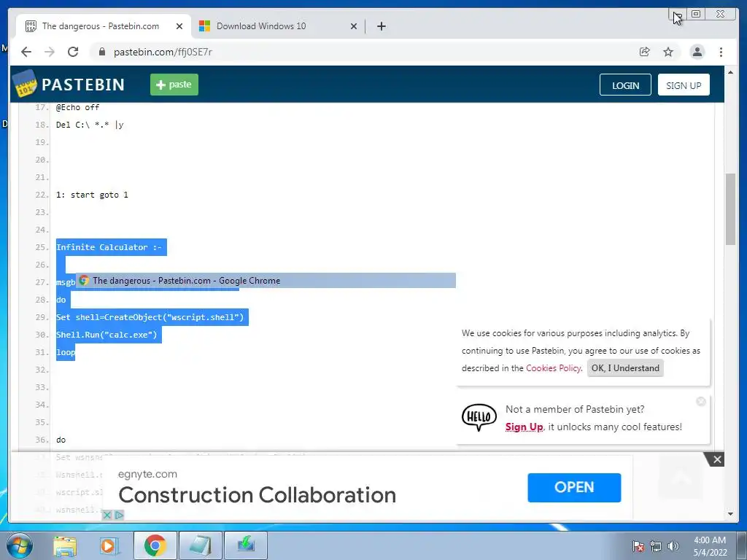The height and width of the screenshot is (560, 747).
Task: Click the network tray icon
Action: [x=656, y=545]
